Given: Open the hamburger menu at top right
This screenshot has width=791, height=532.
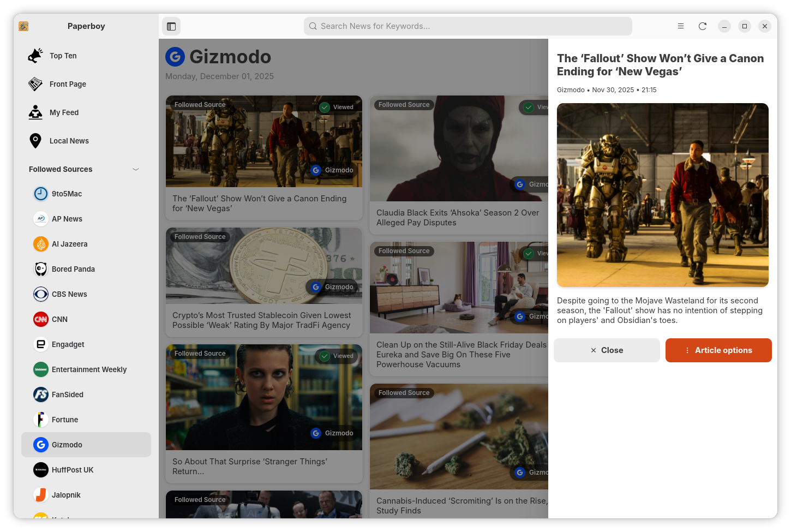Looking at the screenshot, I should pyautogui.click(x=681, y=26).
